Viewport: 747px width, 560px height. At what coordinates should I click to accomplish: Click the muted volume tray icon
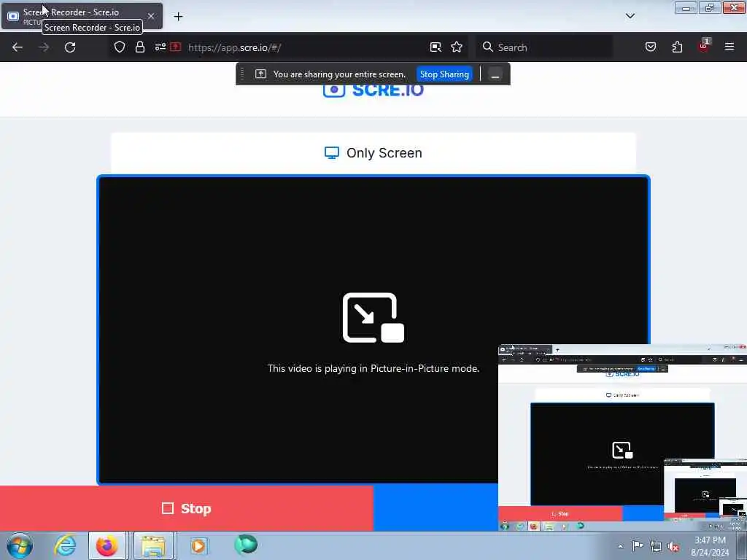[673, 547]
